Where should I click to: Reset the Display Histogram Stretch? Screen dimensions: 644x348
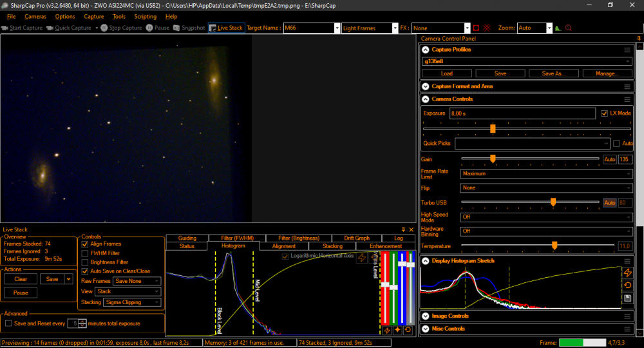point(627,285)
